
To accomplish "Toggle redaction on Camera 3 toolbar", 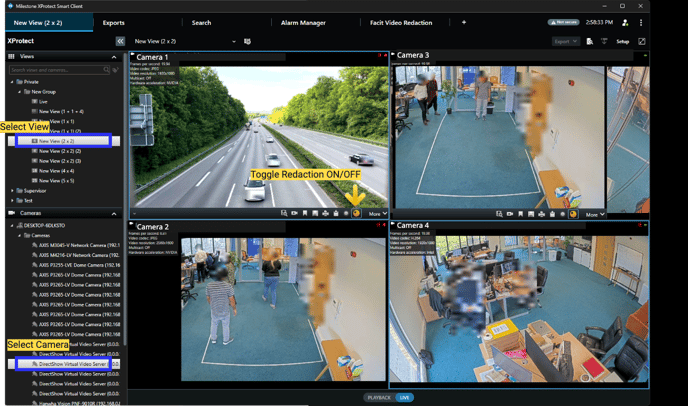I will pyautogui.click(x=573, y=214).
